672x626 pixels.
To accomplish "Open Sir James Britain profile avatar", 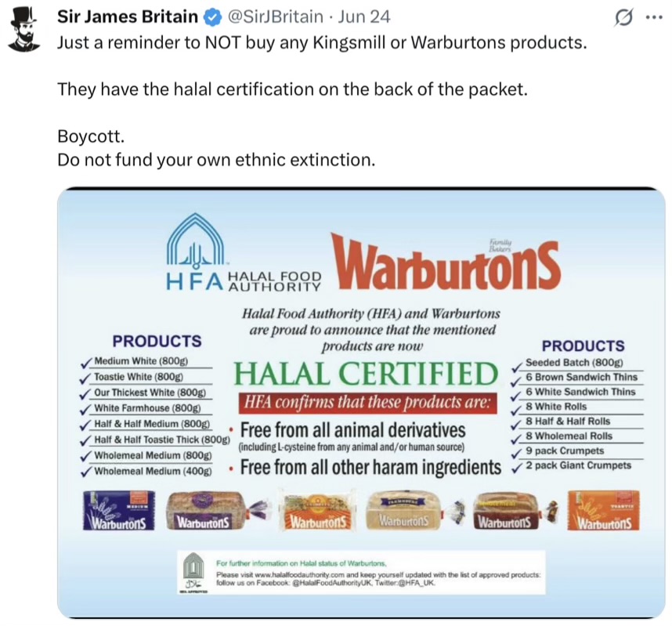I will [x=24, y=29].
